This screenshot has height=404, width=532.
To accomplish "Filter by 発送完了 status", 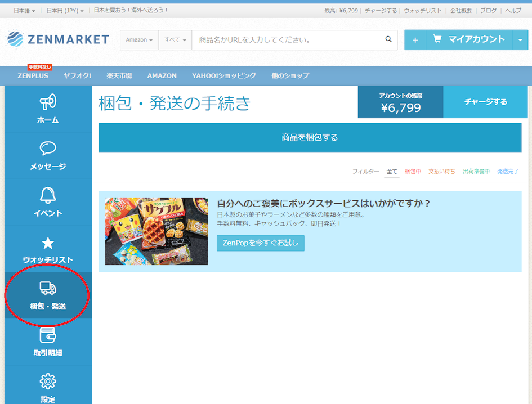I will (508, 171).
